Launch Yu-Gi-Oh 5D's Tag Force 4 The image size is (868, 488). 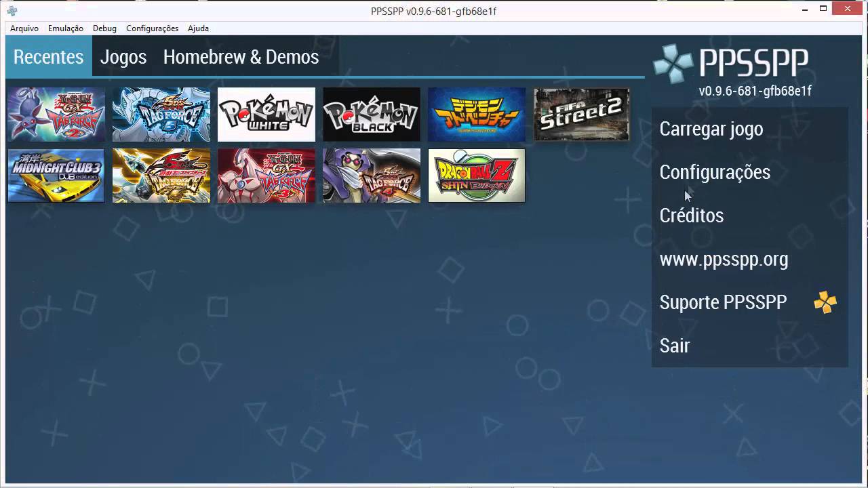[x=372, y=176]
